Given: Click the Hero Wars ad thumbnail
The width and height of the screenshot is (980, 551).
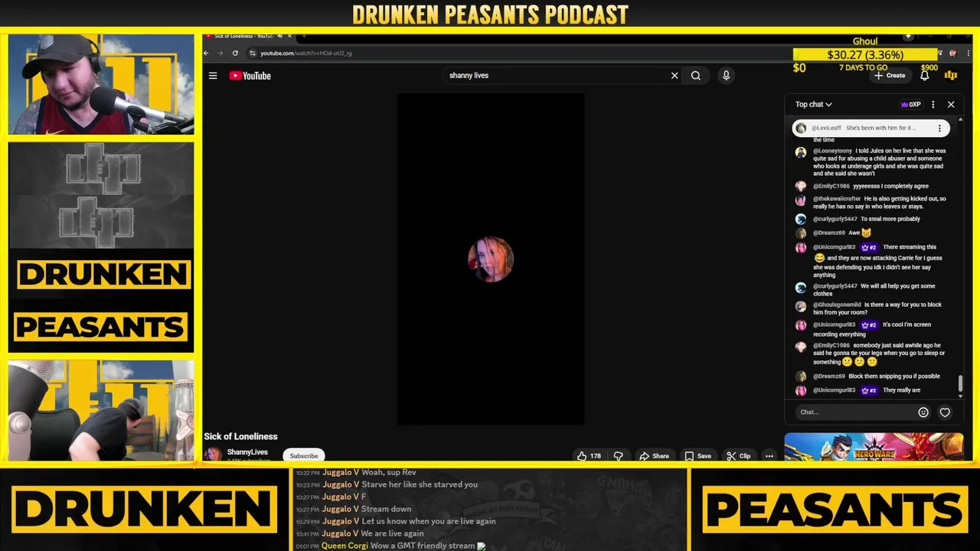Looking at the screenshot, I should (874, 448).
